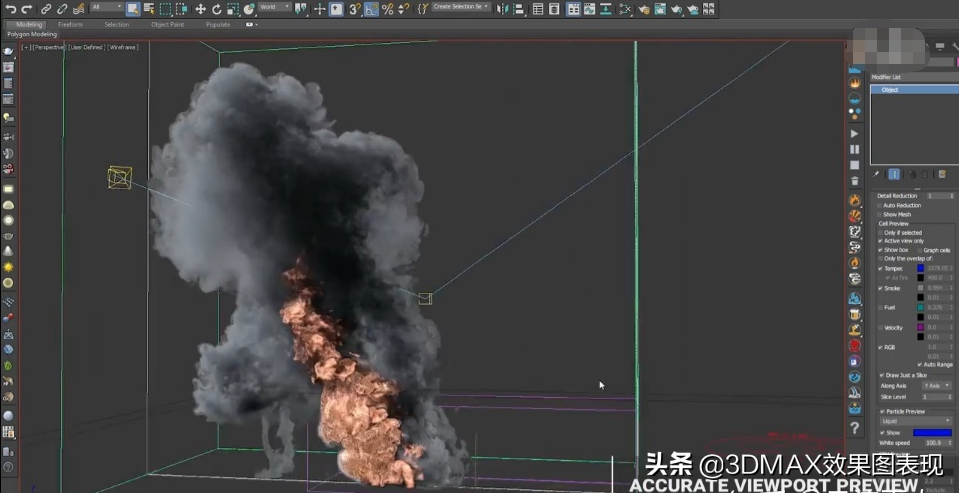The height and width of the screenshot is (493, 959).
Task: Switch to the Modeling ribbon tab
Action: 29,24
